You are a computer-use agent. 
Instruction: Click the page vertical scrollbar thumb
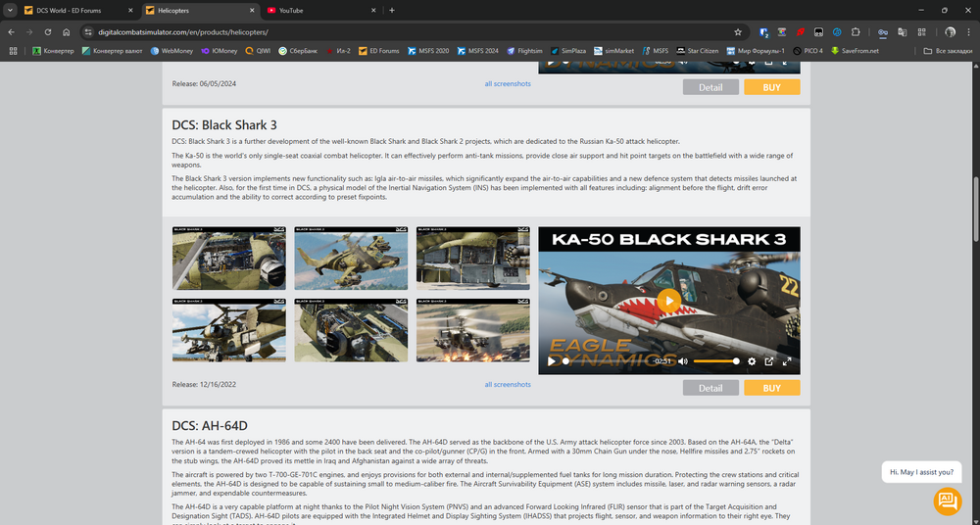[x=976, y=210]
